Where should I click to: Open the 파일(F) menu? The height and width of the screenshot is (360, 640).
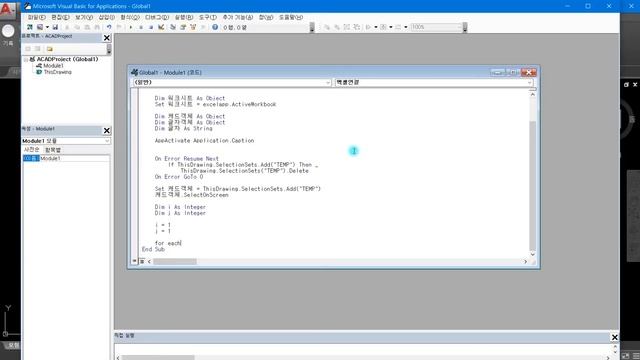[x=37, y=17]
